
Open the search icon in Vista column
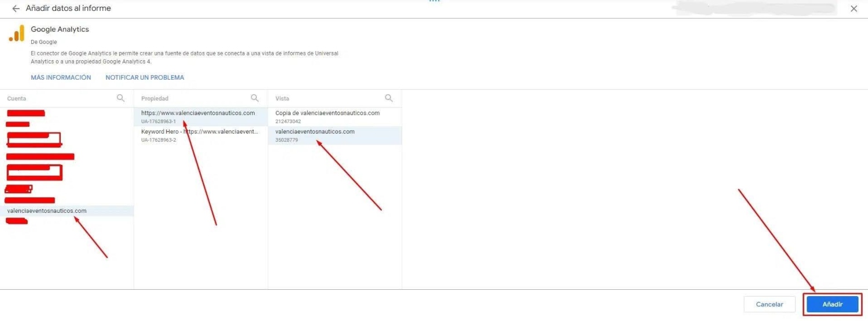point(389,98)
